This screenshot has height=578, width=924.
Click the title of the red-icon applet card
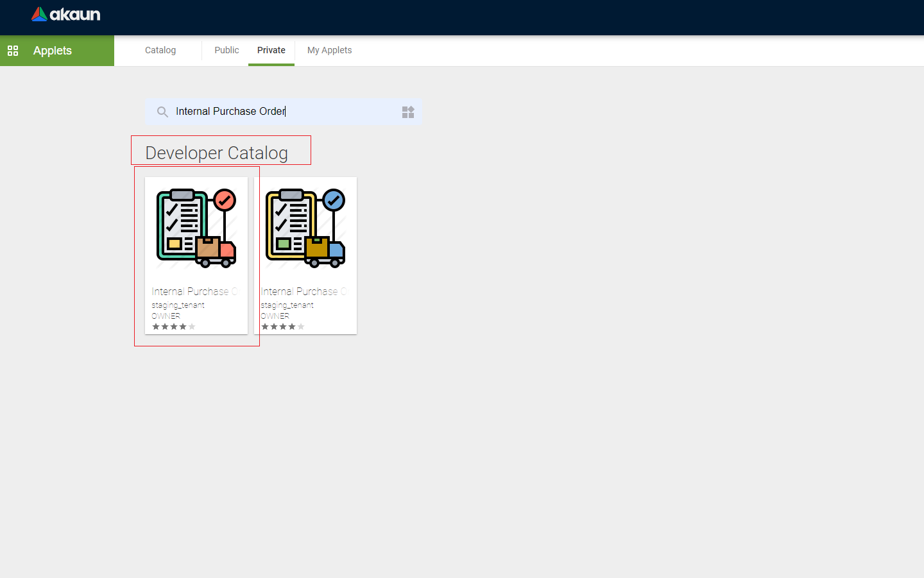point(194,291)
